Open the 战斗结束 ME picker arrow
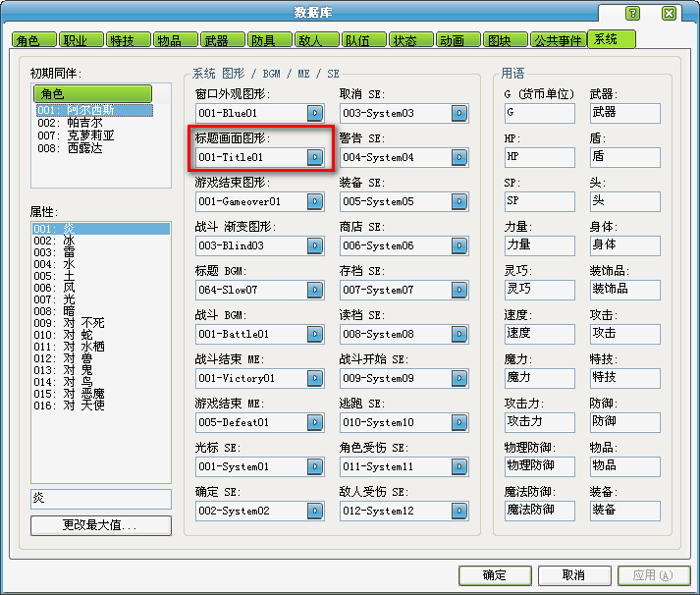Viewport: 700px width, 595px height. pos(315,378)
